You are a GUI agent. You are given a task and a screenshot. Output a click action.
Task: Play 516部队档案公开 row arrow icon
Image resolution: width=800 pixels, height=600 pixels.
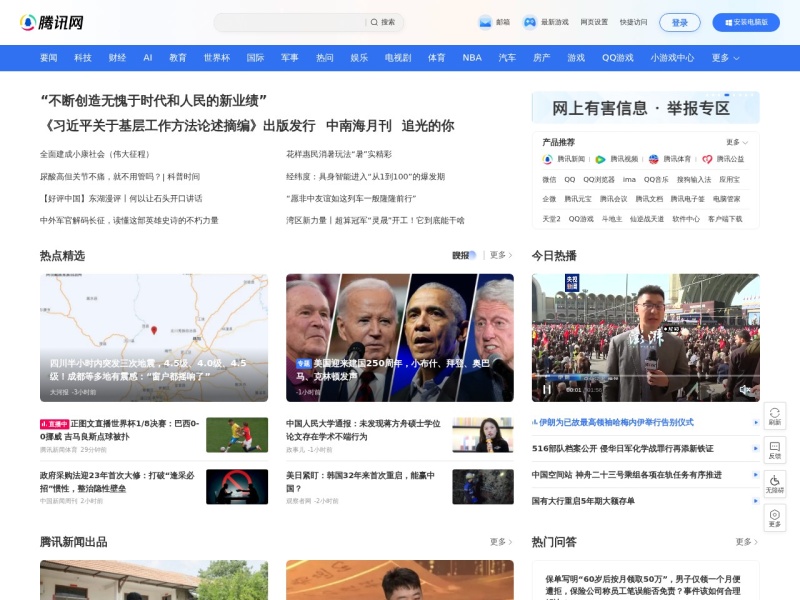click(756, 448)
